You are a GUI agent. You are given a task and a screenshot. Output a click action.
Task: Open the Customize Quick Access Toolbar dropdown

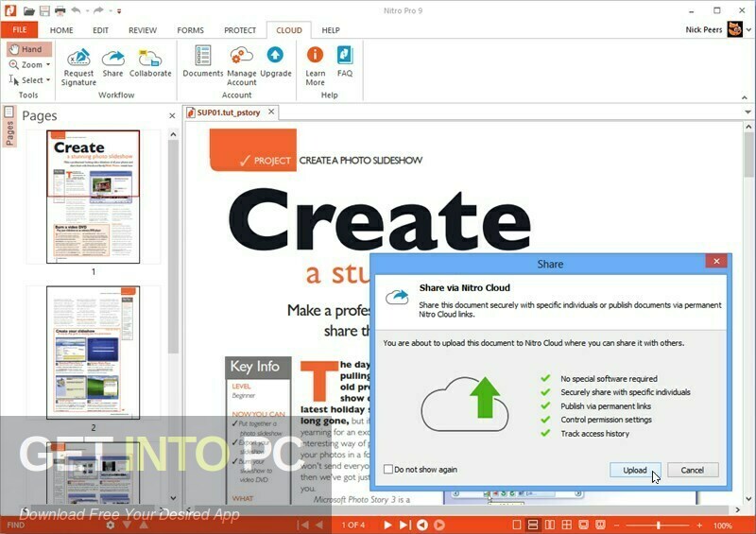click(x=119, y=10)
